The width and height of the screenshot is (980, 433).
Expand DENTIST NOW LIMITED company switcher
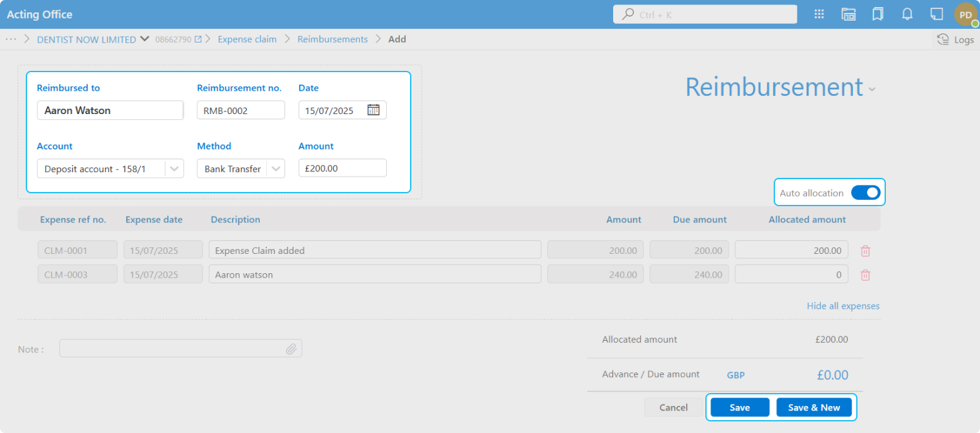[145, 39]
